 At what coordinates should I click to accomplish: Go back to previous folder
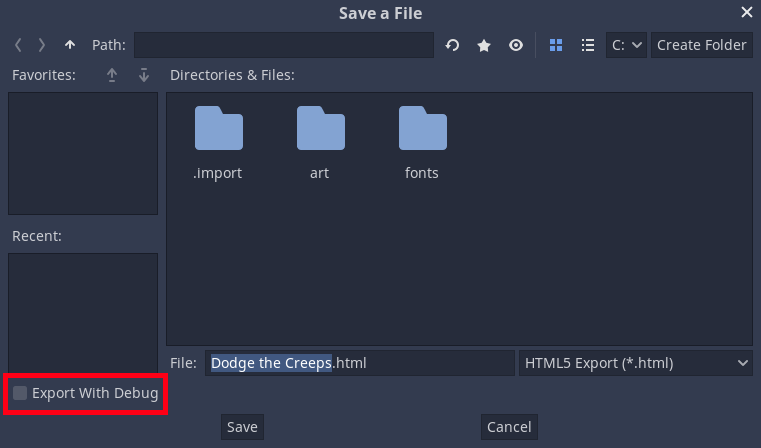[x=18, y=45]
